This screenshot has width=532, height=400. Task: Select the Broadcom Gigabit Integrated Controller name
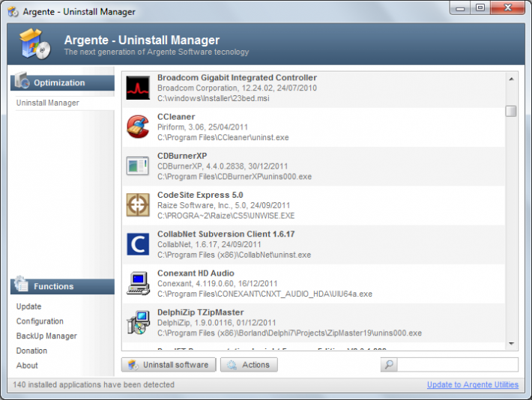tap(238, 78)
